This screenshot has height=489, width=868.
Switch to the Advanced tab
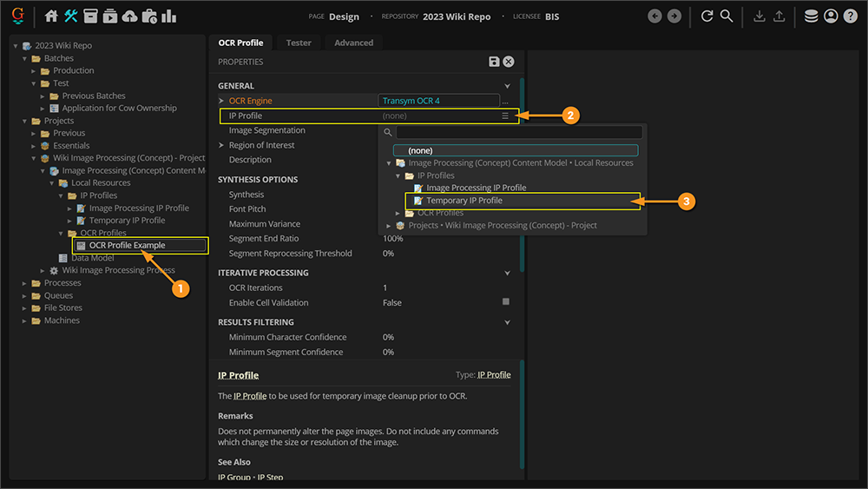click(354, 43)
